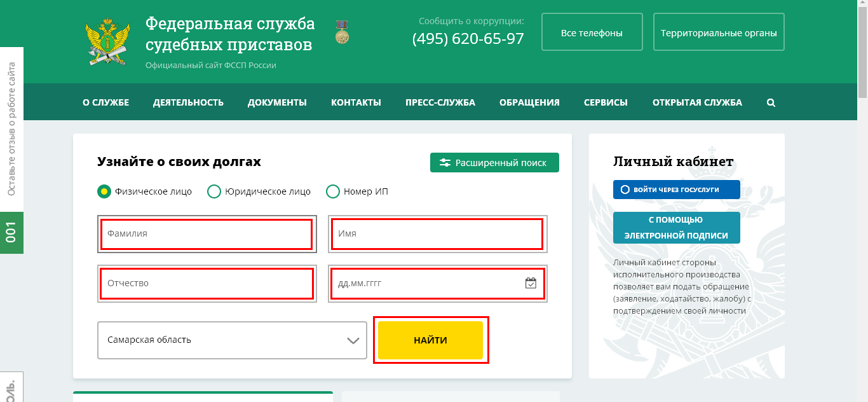Click the Расширенный поиск button
The width and height of the screenshot is (868, 402).
click(x=494, y=163)
